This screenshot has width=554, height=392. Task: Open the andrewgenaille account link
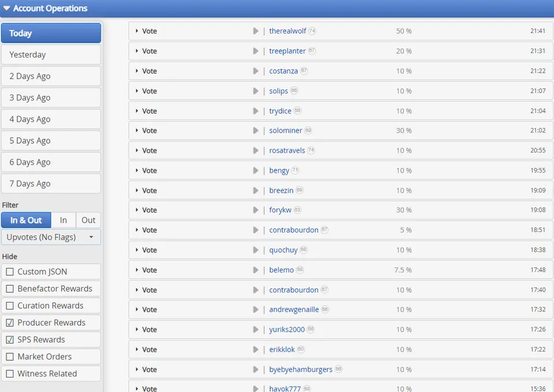[x=294, y=310]
